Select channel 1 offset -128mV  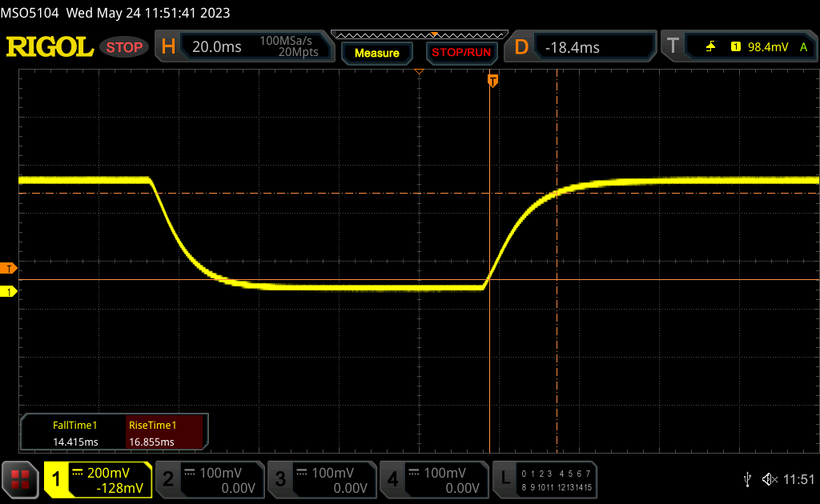120,488
